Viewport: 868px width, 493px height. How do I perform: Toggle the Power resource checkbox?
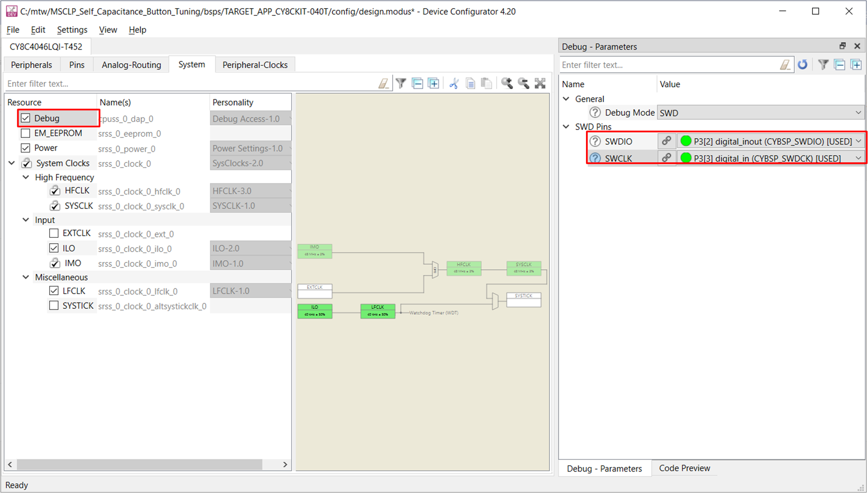25,148
